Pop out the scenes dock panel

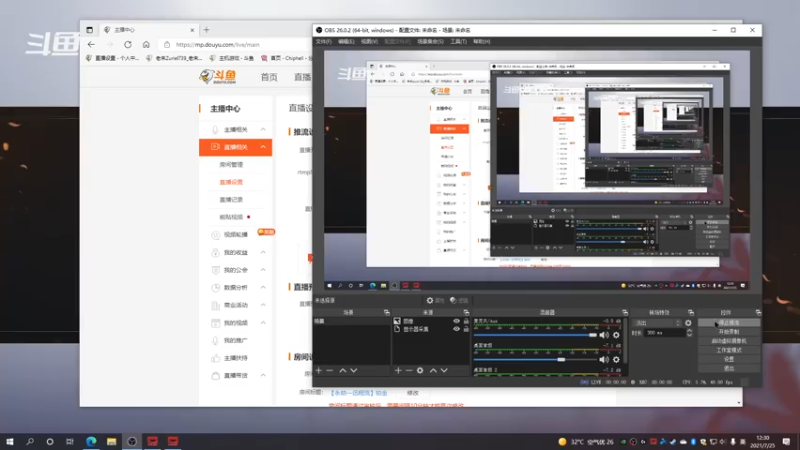387,312
